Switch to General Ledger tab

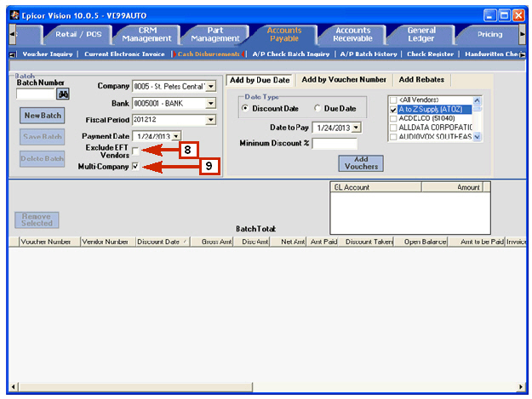pyautogui.click(x=421, y=34)
